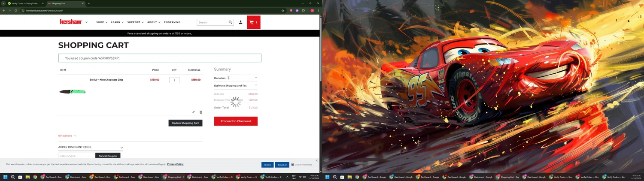
Task: Expand the Donation section
Action: [236, 78]
